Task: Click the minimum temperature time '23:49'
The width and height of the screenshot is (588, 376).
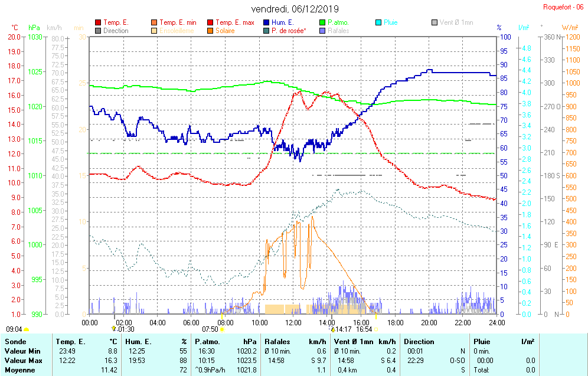Action: click(67, 351)
